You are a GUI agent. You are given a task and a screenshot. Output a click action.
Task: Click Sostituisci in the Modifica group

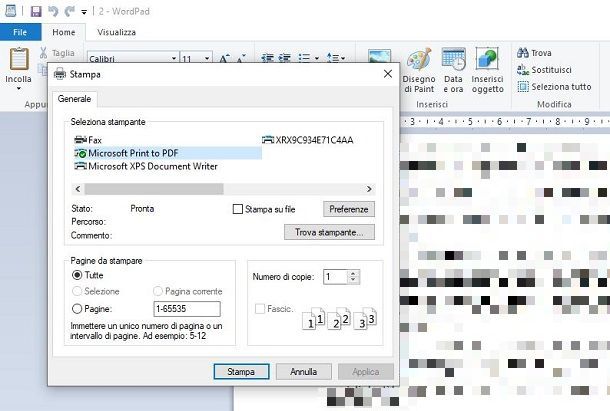[544, 70]
